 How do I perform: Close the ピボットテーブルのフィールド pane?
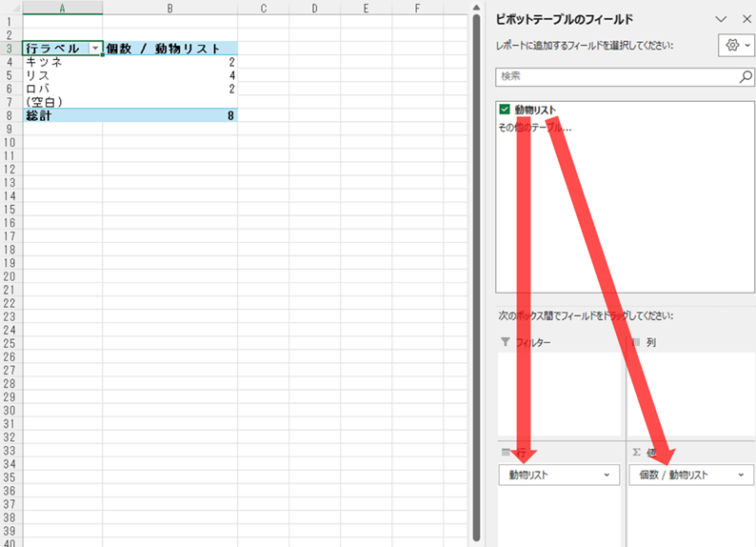(x=746, y=18)
